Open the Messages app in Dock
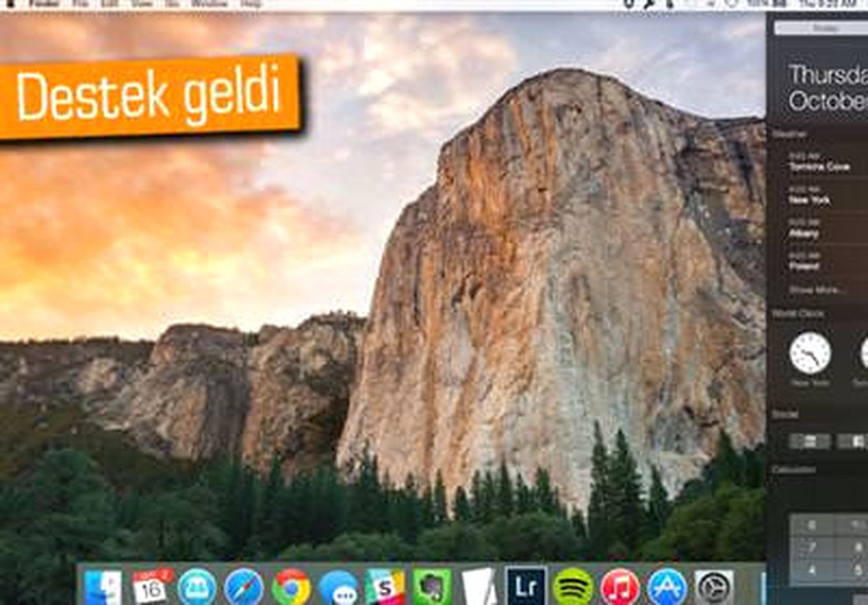The height and width of the screenshot is (605, 868). point(338,588)
